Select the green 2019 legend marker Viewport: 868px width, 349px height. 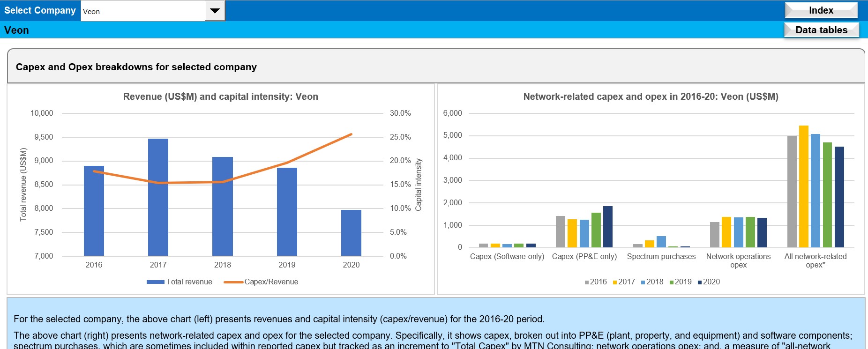pyautogui.click(x=672, y=282)
